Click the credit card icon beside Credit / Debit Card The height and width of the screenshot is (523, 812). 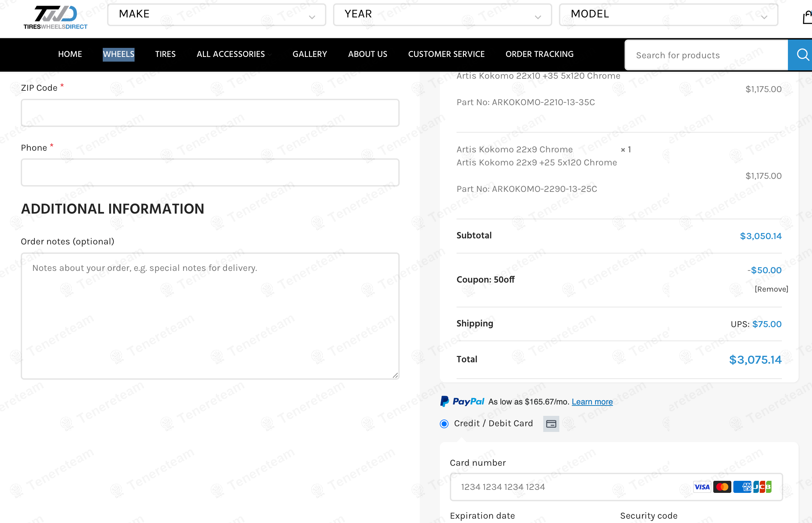(551, 424)
